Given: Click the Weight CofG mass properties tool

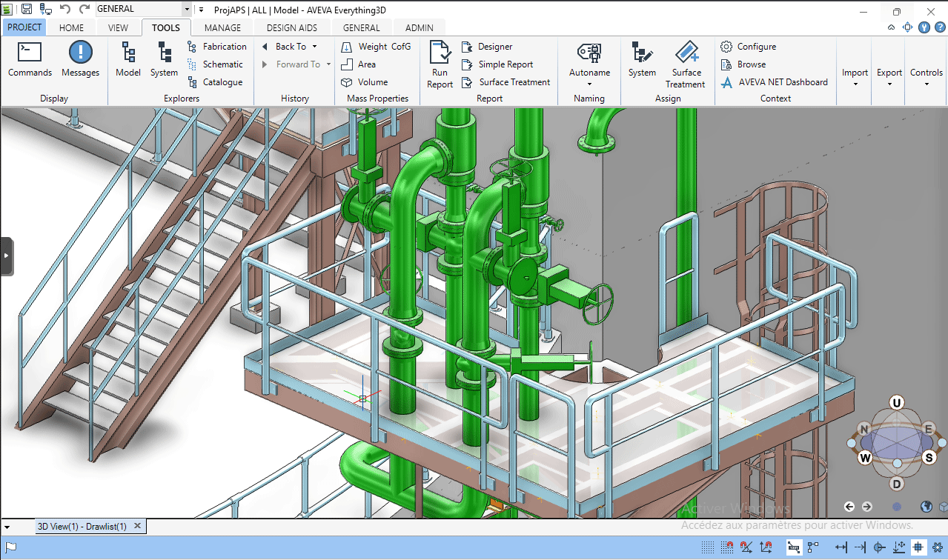Looking at the screenshot, I should (x=376, y=47).
